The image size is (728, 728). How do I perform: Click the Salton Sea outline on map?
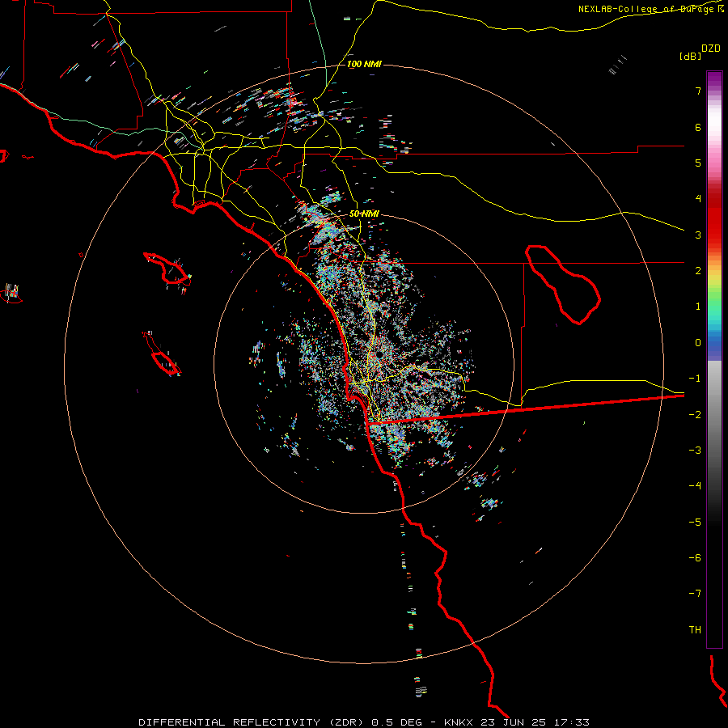click(x=562, y=284)
